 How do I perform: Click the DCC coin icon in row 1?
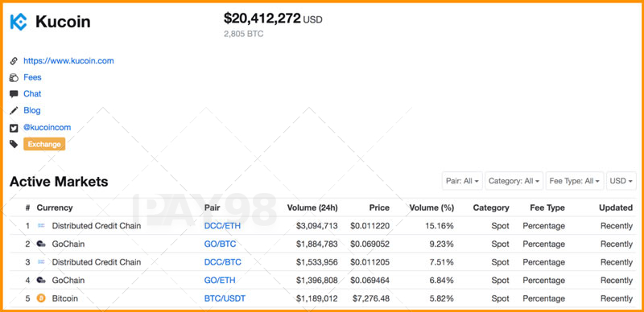point(41,226)
